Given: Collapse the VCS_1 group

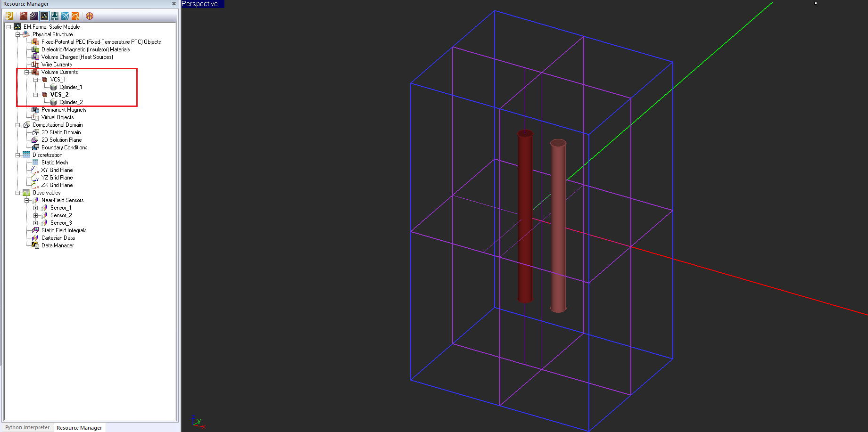Looking at the screenshot, I should click(36, 80).
